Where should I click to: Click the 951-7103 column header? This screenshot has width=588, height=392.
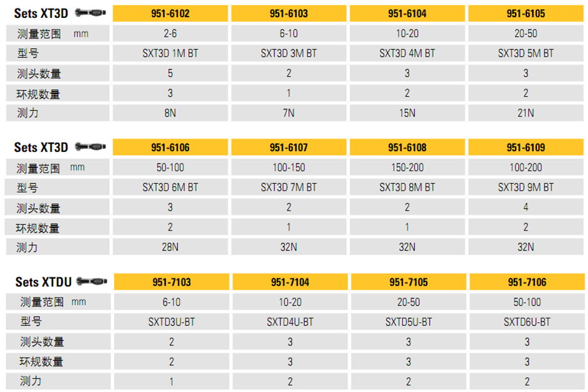tap(172, 282)
